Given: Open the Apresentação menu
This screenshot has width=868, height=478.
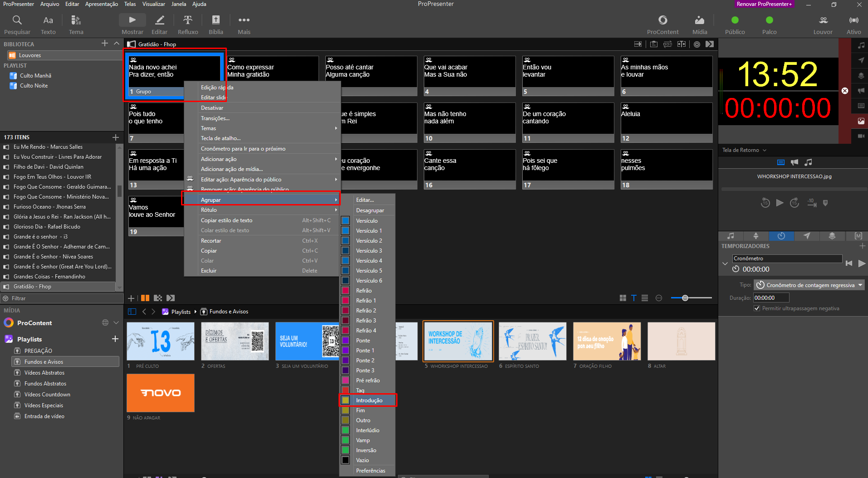Looking at the screenshot, I should click(102, 4).
